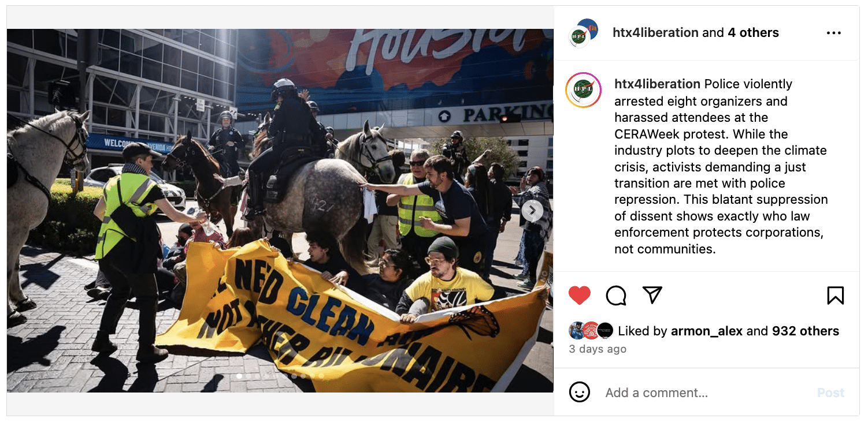Click the protest photo image
The width and height of the screenshot is (868, 426).
(x=280, y=211)
